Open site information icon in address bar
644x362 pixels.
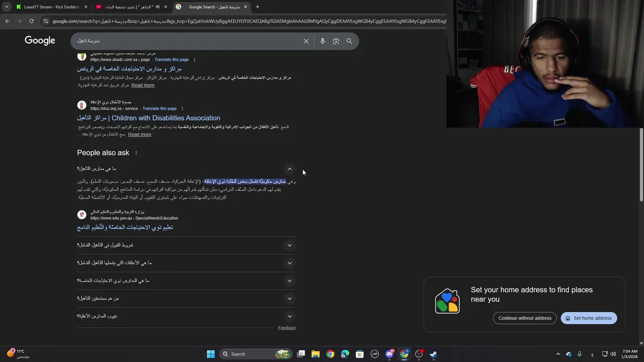click(x=46, y=21)
